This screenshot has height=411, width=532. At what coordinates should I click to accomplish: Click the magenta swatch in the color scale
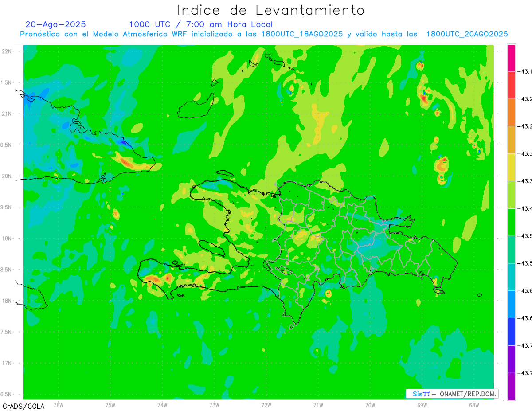pyautogui.click(x=511, y=58)
